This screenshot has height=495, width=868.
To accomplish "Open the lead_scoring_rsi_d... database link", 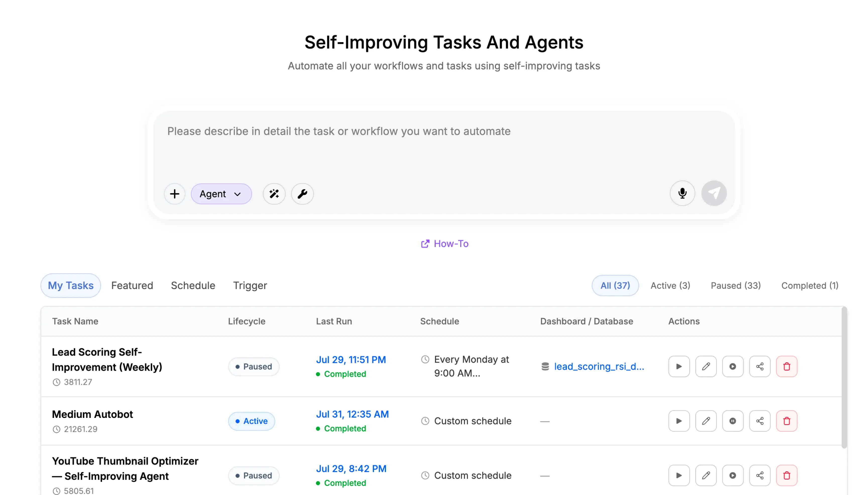I will pos(599,366).
